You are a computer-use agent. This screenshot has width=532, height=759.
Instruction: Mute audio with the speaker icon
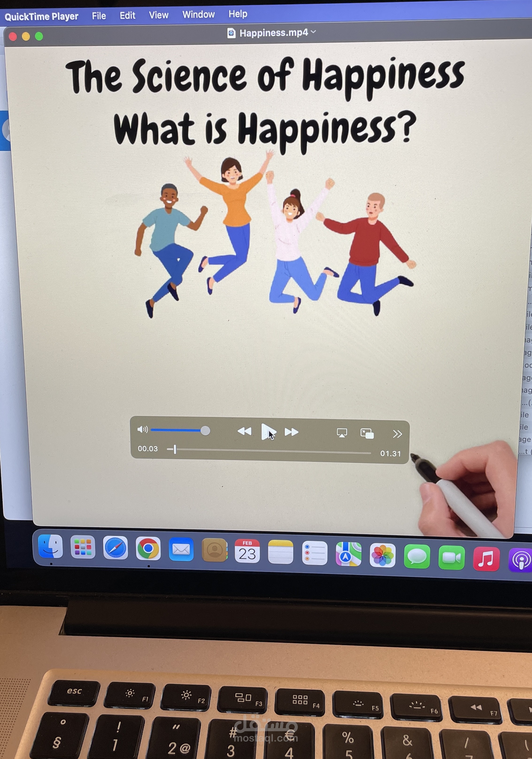pyautogui.click(x=142, y=429)
